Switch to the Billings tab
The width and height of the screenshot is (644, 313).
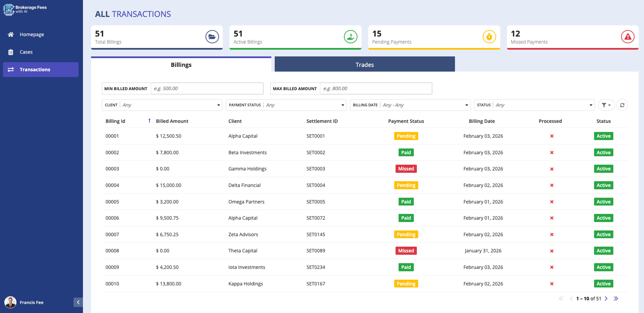pos(181,65)
